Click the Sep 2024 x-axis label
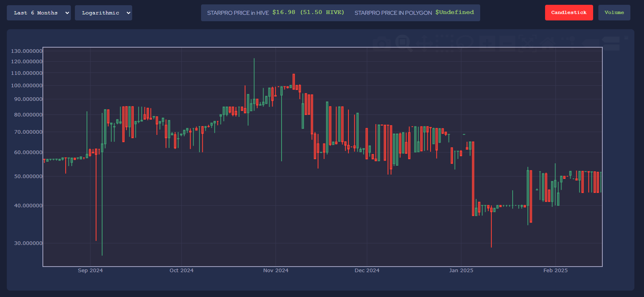 click(90, 271)
